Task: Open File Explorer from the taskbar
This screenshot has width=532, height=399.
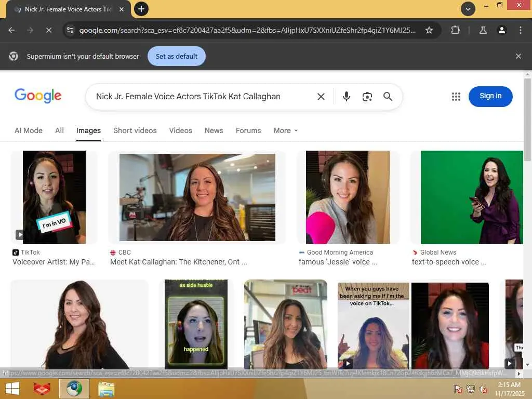Action: (107, 389)
